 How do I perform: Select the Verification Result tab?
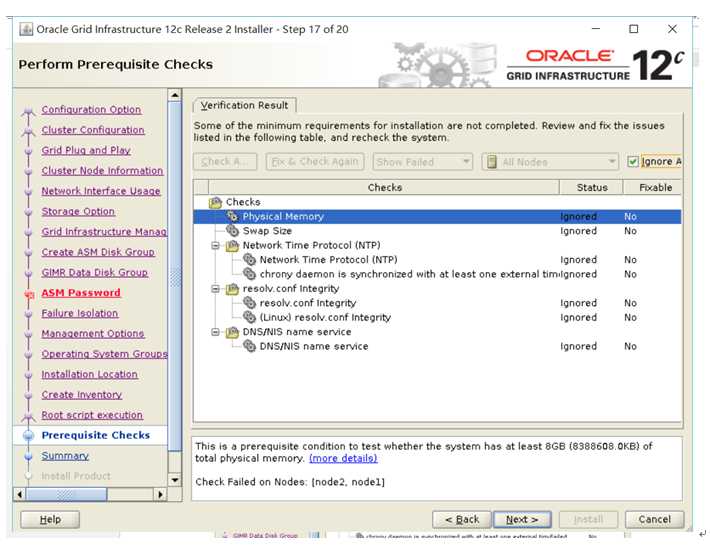(244, 105)
